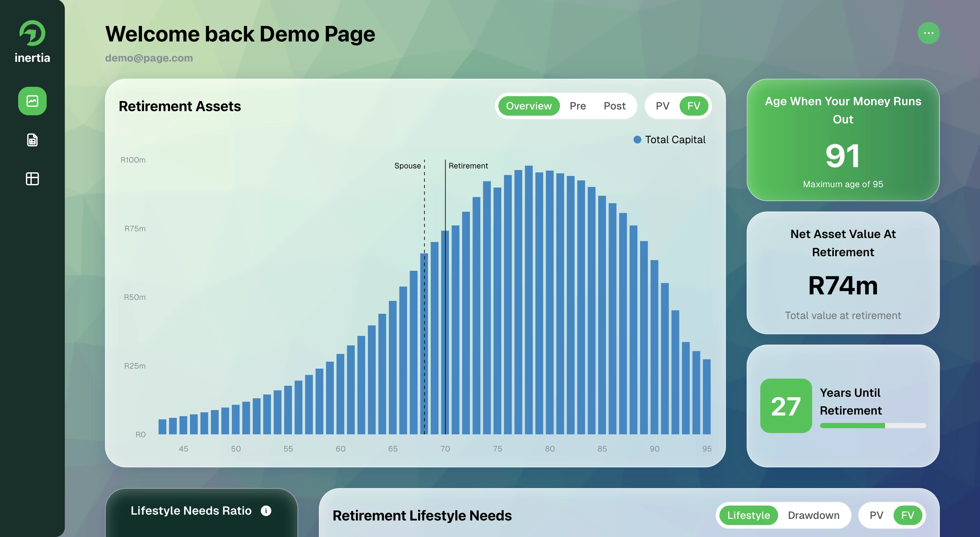Open the table view icon in sidebar
This screenshot has height=537, width=980.
pyautogui.click(x=32, y=178)
